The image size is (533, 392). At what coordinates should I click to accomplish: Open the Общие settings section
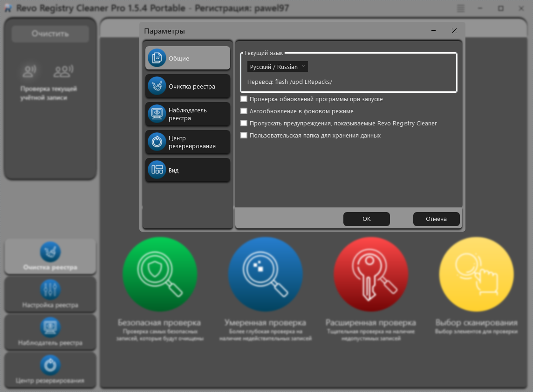188,58
